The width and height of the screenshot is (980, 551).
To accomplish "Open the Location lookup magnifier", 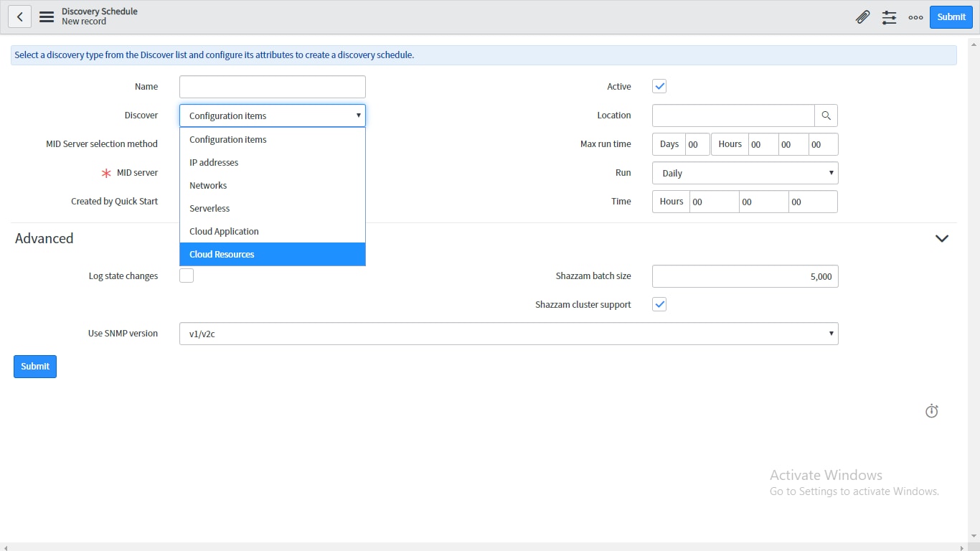I will click(826, 116).
